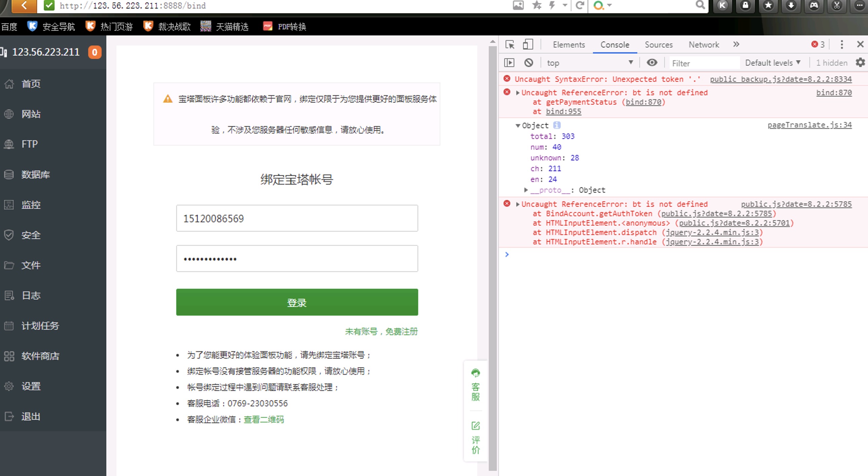
Task: Click the 查看二维码 QR code link
Action: click(264, 420)
